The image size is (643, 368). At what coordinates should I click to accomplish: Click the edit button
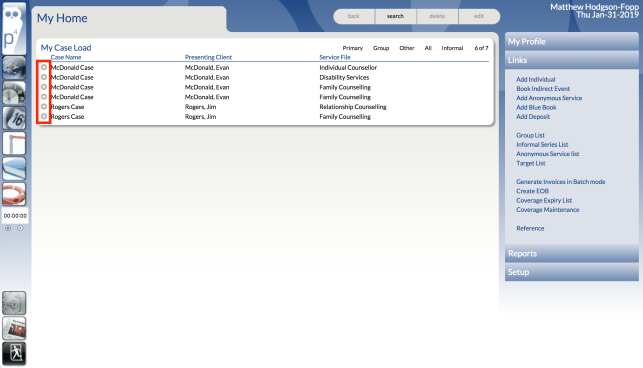pos(479,16)
